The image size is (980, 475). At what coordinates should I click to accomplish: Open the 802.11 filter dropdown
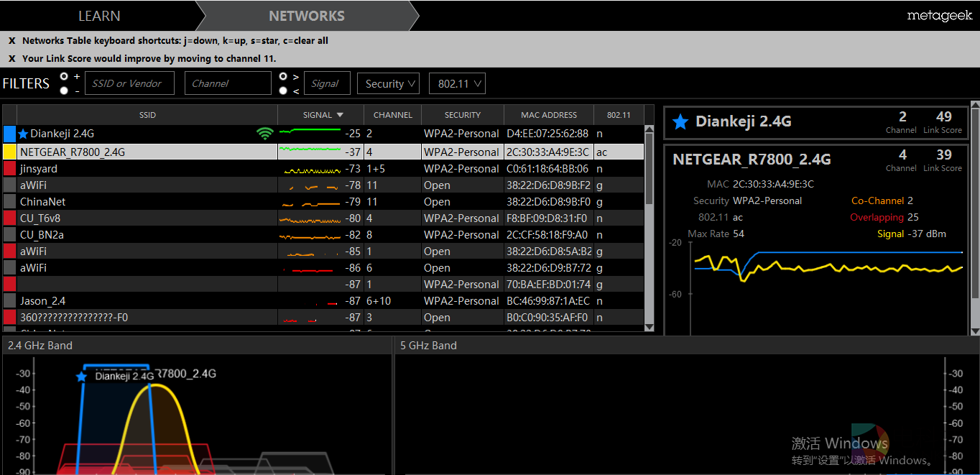coord(457,84)
